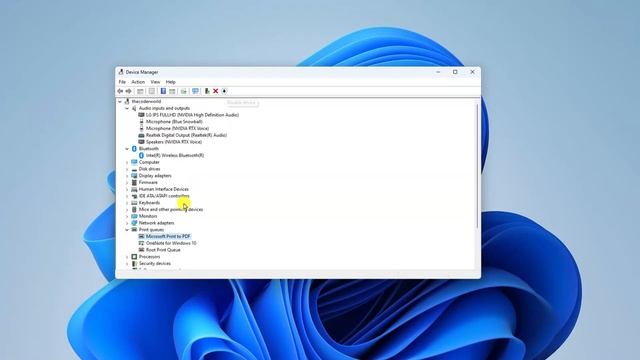
Task: Expand Human Interface Devices category
Action: 127,189
